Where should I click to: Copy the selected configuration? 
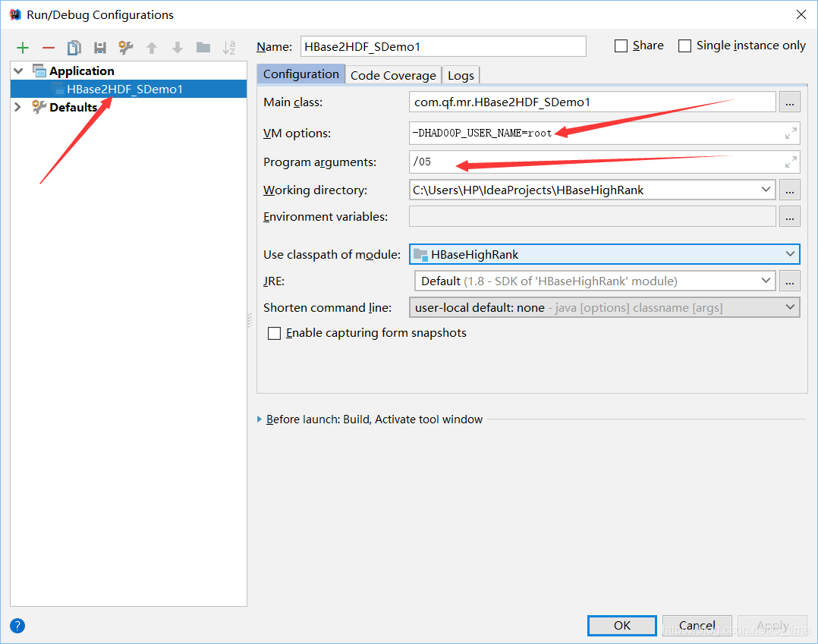click(74, 48)
